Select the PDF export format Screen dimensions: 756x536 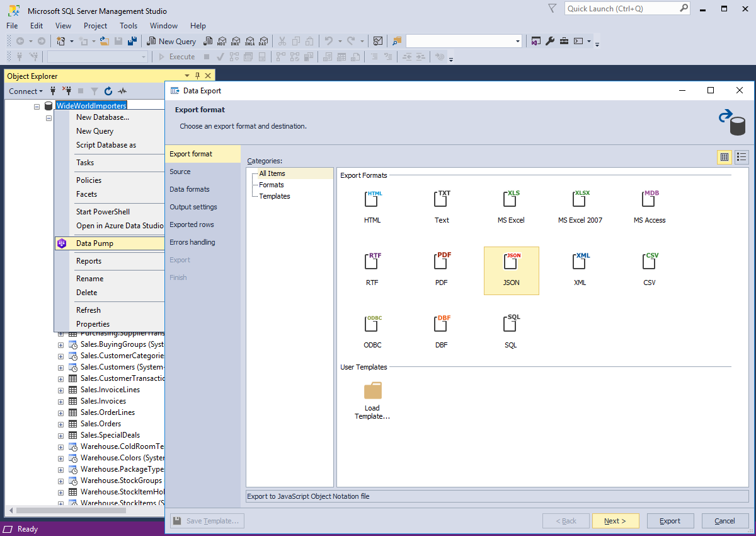tap(442, 262)
